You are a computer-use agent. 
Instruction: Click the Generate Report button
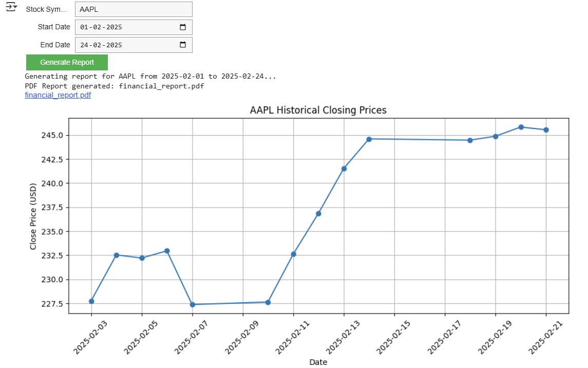(67, 62)
